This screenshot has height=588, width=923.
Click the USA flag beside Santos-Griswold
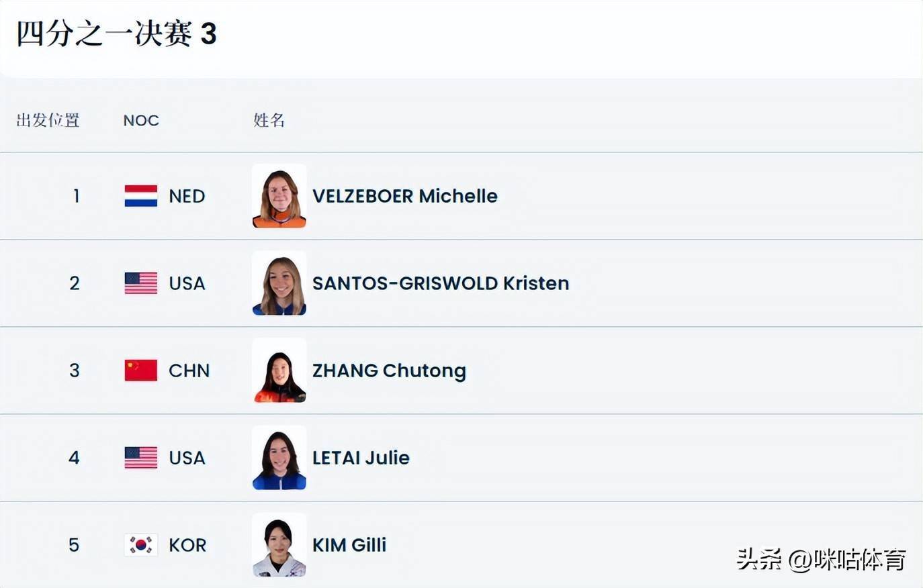pyautogui.click(x=141, y=283)
